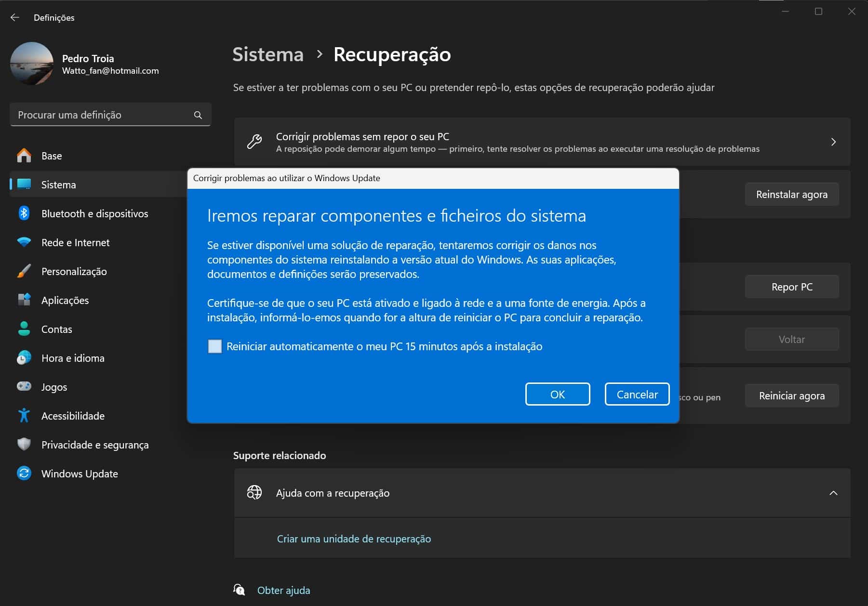
Task: Open Criar uma unidade de recuperação link
Action: coord(354,539)
